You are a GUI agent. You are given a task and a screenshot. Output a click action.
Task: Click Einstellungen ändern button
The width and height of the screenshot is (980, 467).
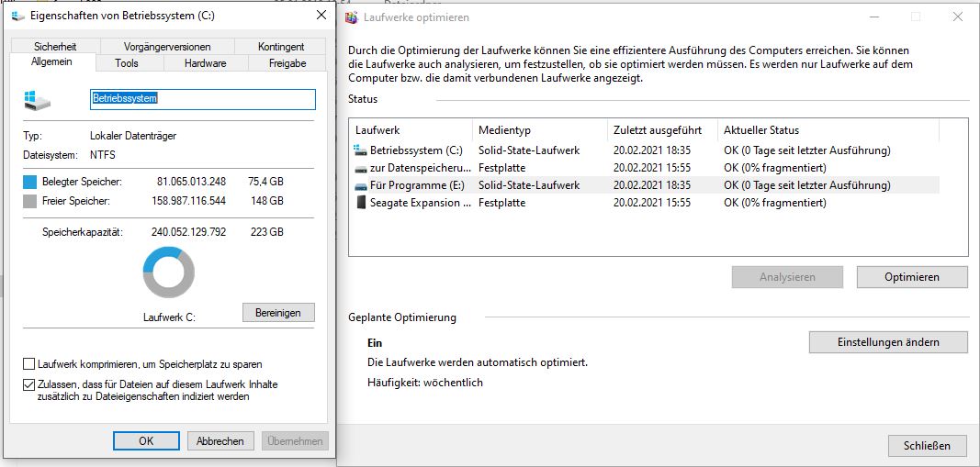(888, 342)
